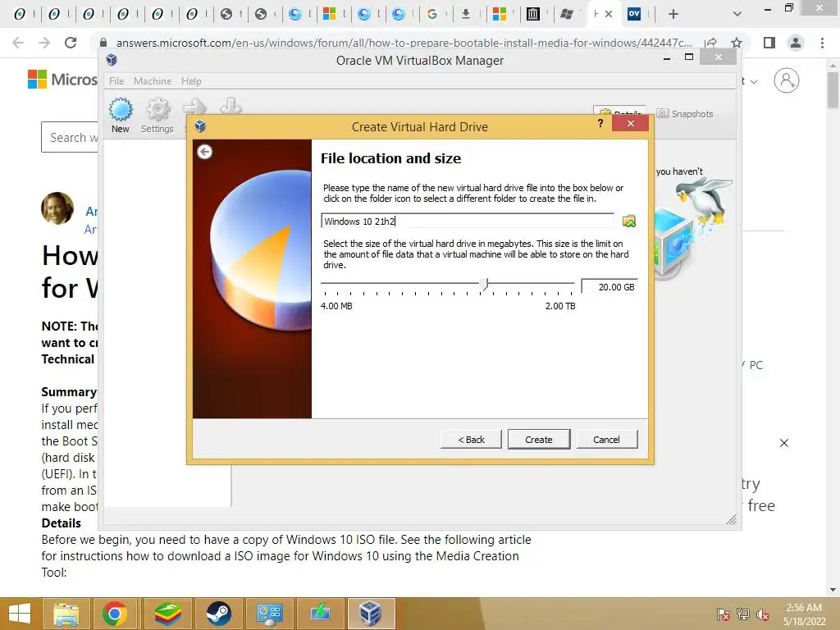Open the tab search chevron
Screen dimensions: 840x630
pyautogui.click(x=737, y=15)
